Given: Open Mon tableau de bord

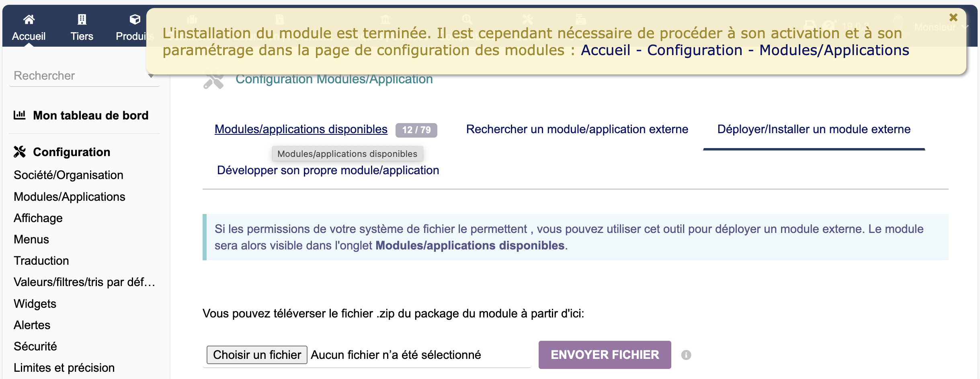Looking at the screenshot, I should tap(90, 115).
